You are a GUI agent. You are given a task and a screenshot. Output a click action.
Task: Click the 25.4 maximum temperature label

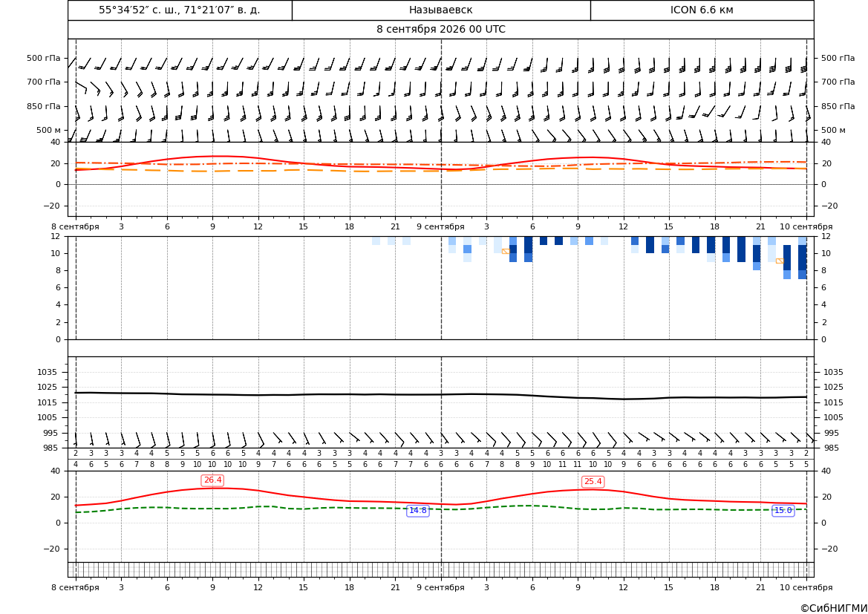[593, 481]
